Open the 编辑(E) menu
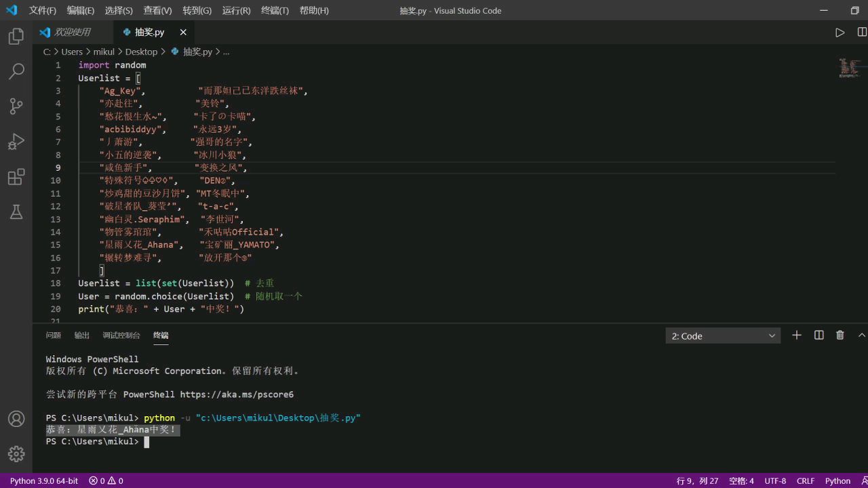 81,10
